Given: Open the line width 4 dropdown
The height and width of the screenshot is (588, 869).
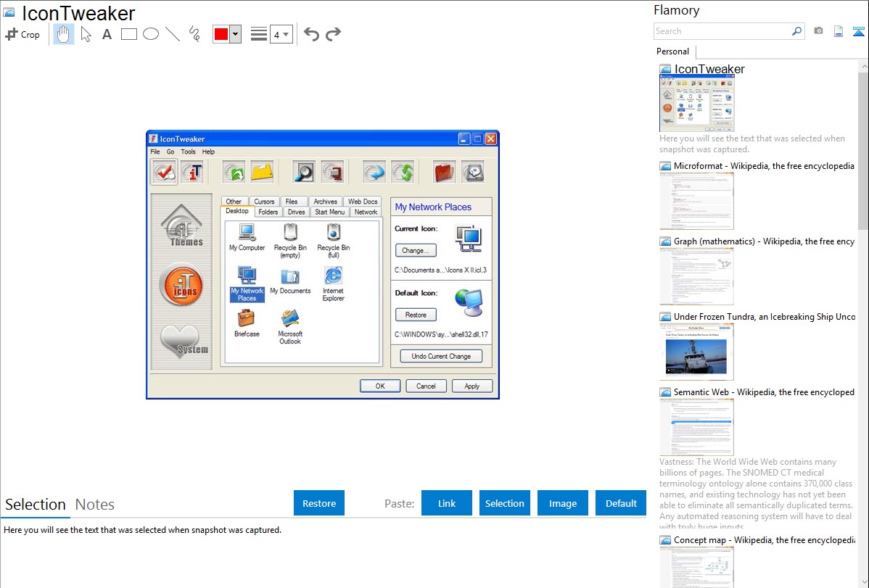Looking at the screenshot, I should click(x=281, y=34).
